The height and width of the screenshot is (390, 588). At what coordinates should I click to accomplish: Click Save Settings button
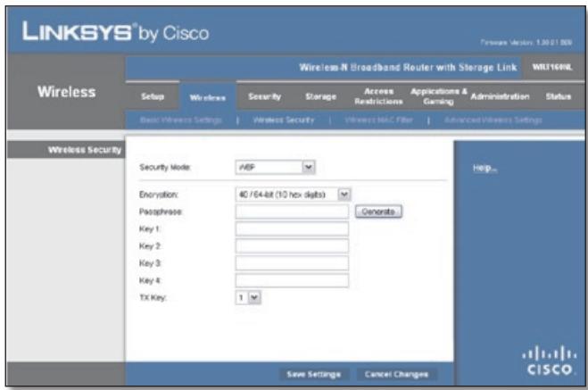point(311,373)
